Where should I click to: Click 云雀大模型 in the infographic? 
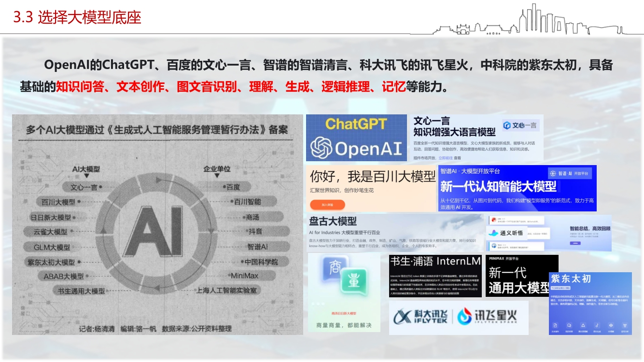[51, 232]
